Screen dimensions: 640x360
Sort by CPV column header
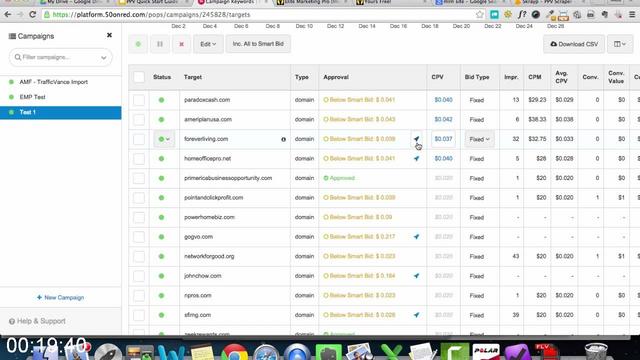tap(437, 77)
